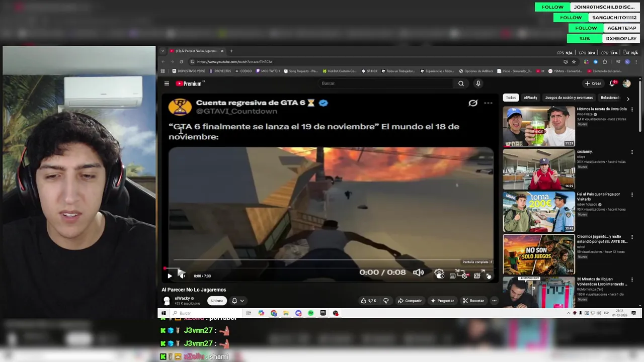Open browser extensions puzzle icon
Image resolution: width=644 pixels, height=362 pixels.
point(604,62)
